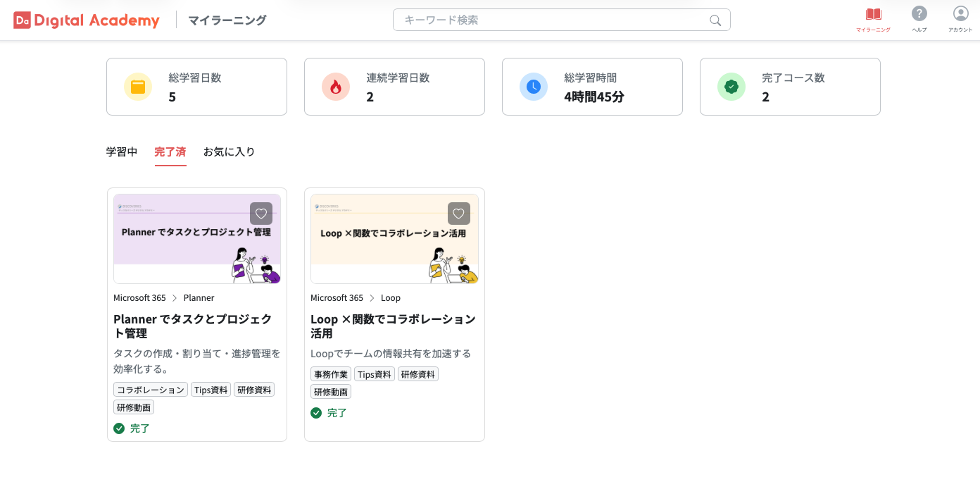Click the Loopでチームの情報共有を加速する description

391,353
